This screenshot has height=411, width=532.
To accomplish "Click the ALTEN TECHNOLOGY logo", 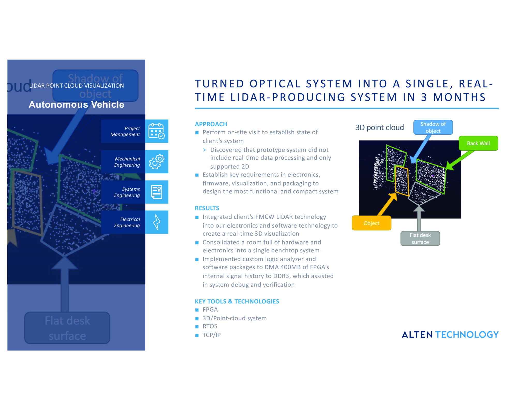I will pyautogui.click(x=450, y=335).
